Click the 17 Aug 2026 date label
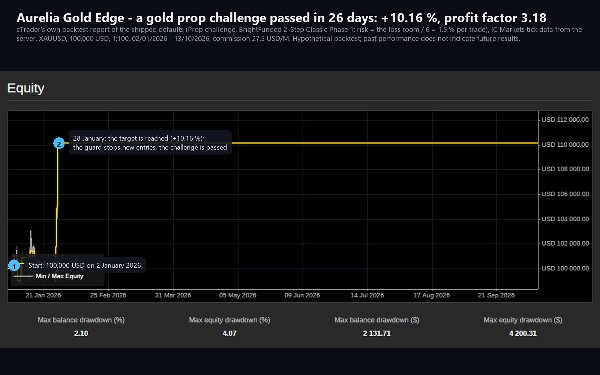 [432, 295]
